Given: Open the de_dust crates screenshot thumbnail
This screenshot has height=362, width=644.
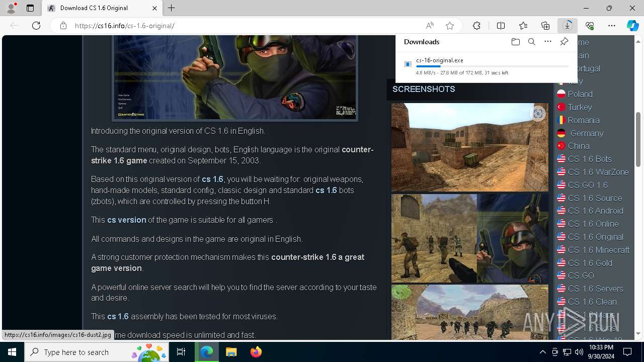Looking at the screenshot, I should pos(470,147).
